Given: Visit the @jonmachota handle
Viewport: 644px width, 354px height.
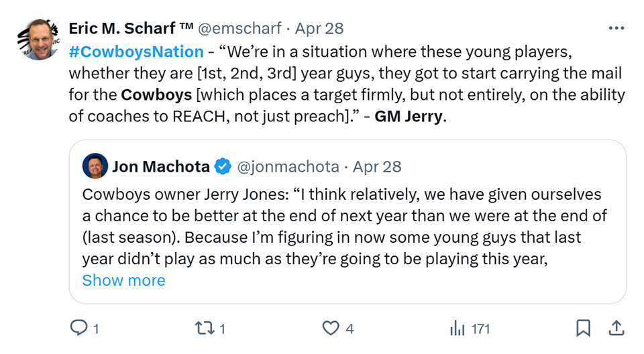Looking at the screenshot, I should point(288,166).
